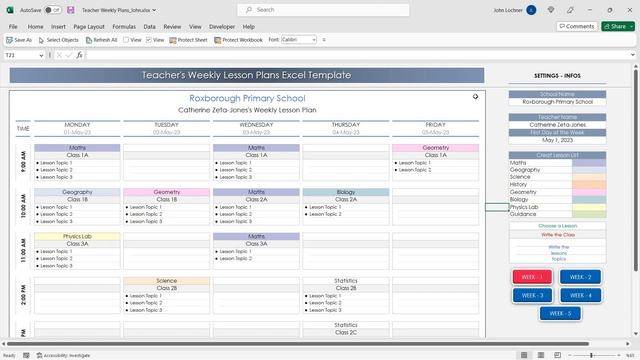
Task: Select the WEEK - 3 button
Action: 532,295
